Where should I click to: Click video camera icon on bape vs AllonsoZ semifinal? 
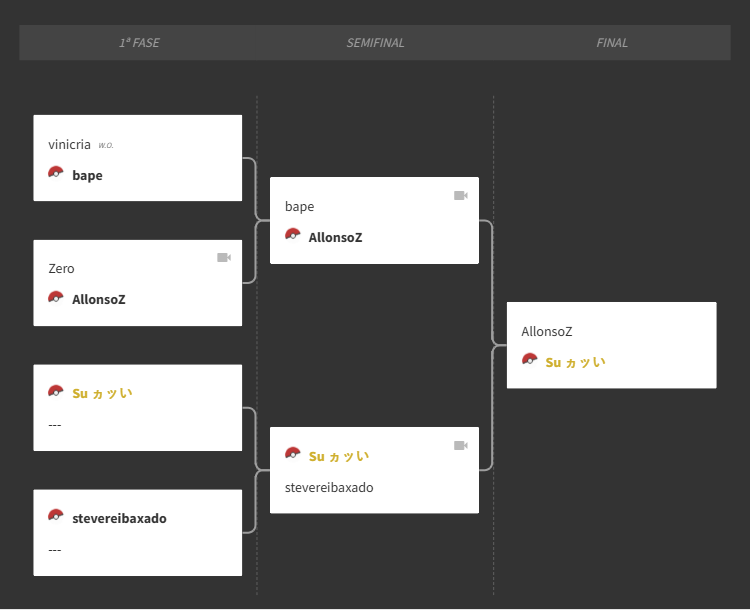tap(461, 196)
